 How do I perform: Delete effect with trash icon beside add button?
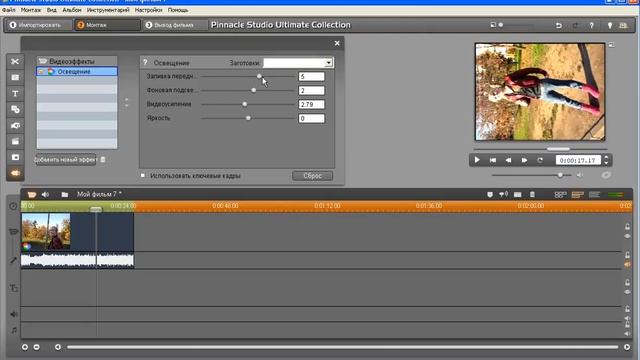click(x=103, y=160)
